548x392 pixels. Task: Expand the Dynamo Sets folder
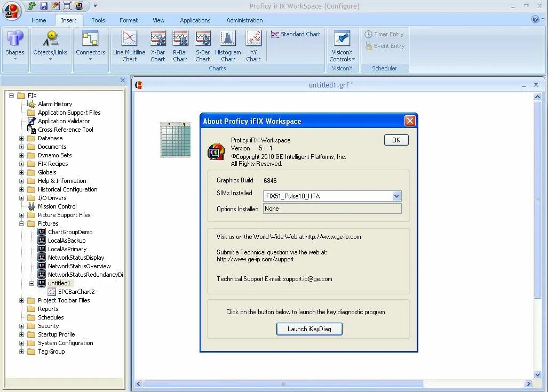coord(22,156)
